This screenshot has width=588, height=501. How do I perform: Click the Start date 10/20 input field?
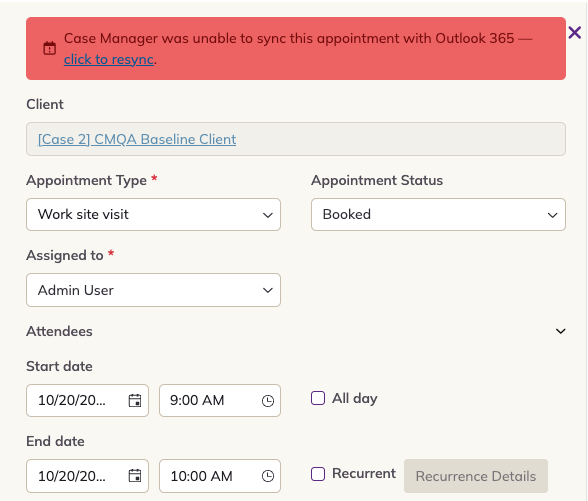87,400
